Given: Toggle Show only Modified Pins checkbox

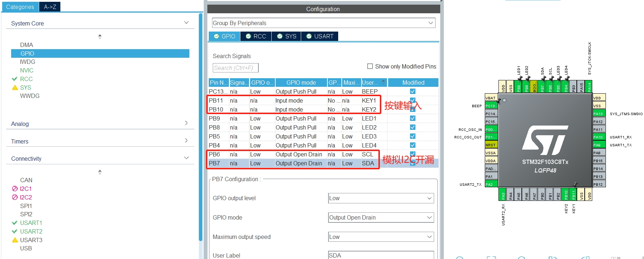Looking at the screenshot, I should (x=370, y=66).
